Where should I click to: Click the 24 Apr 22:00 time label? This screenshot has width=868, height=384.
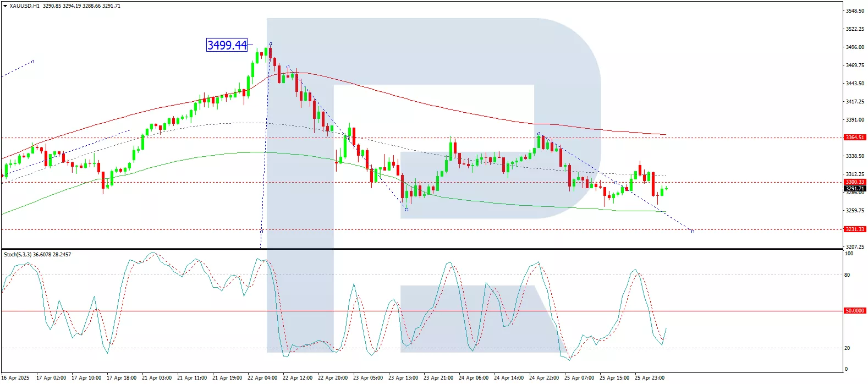(x=544, y=378)
